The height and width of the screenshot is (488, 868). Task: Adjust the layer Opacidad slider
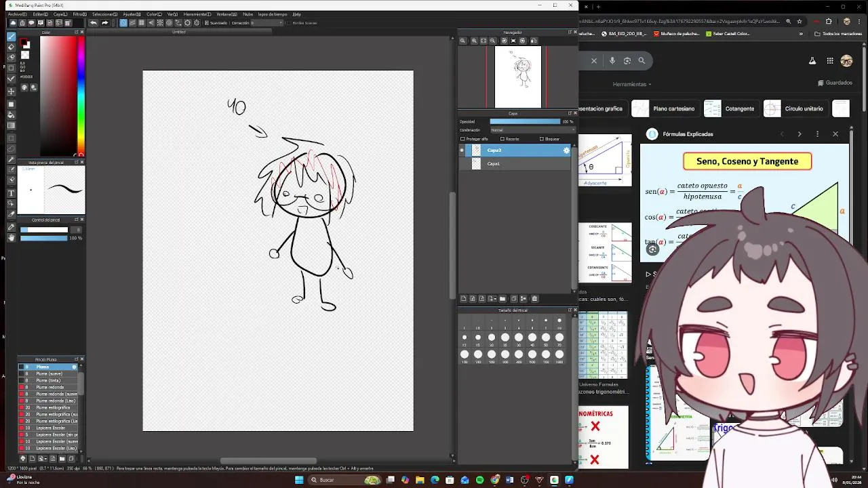click(x=525, y=121)
